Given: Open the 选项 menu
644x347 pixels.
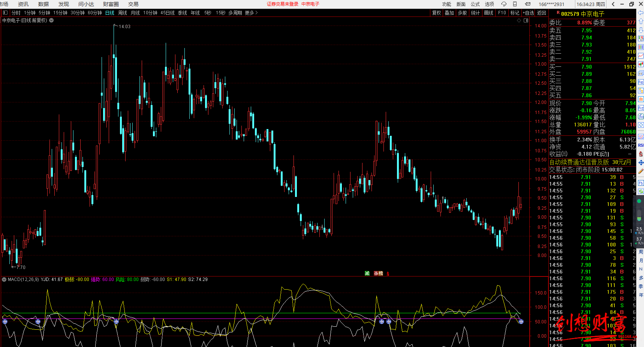Looking at the screenshot, I should (x=490, y=4).
